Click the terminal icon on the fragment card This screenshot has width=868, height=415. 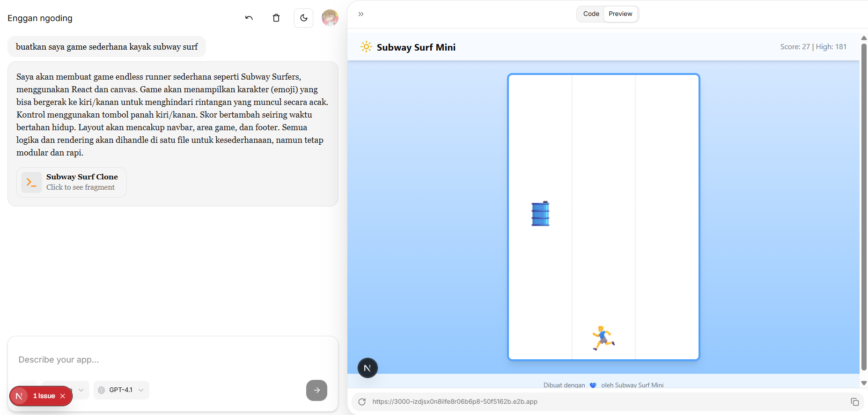(31, 182)
